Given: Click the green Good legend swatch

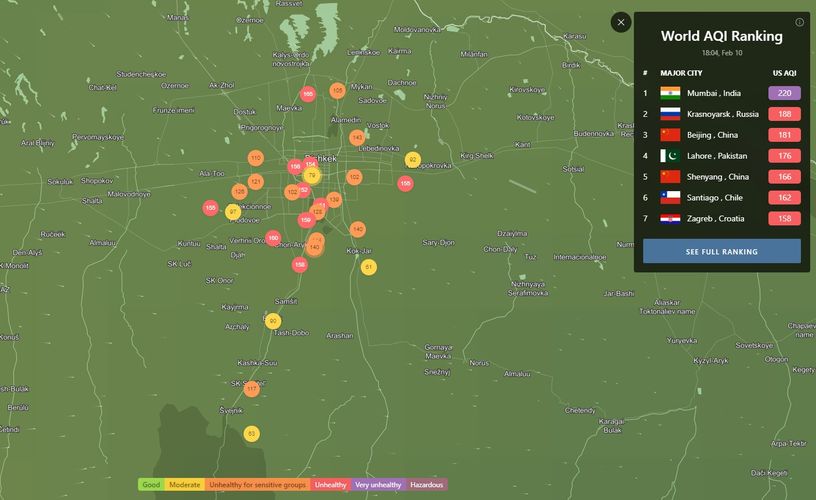Looking at the screenshot, I should tap(151, 485).
